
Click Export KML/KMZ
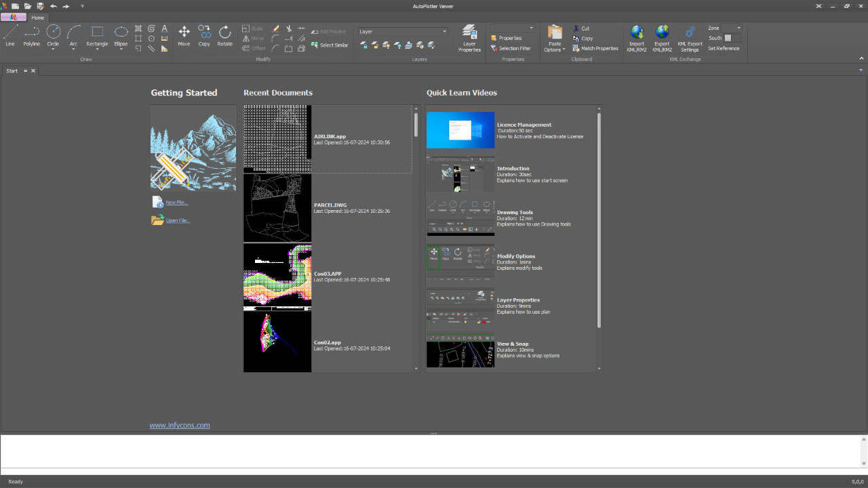pos(663,39)
